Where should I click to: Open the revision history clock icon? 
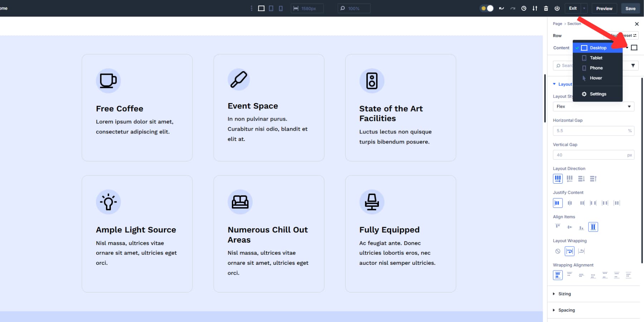[x=524, y=8]
